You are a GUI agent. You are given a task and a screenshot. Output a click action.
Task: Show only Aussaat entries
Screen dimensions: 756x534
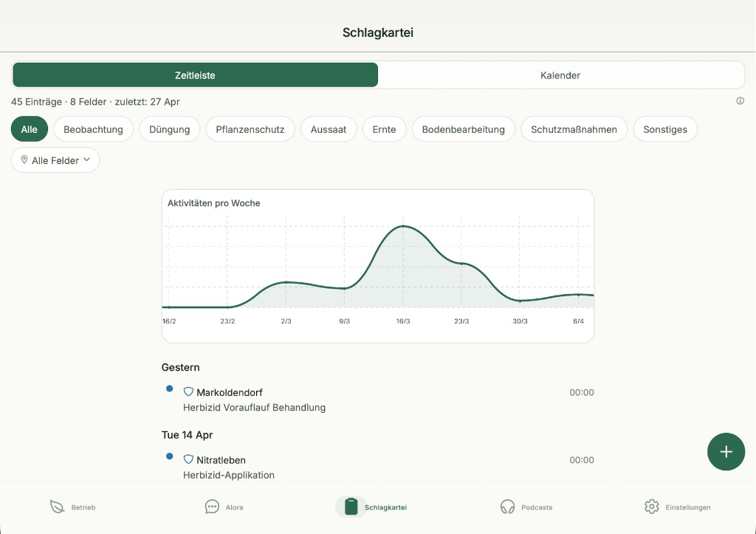[x=329, y=129]
